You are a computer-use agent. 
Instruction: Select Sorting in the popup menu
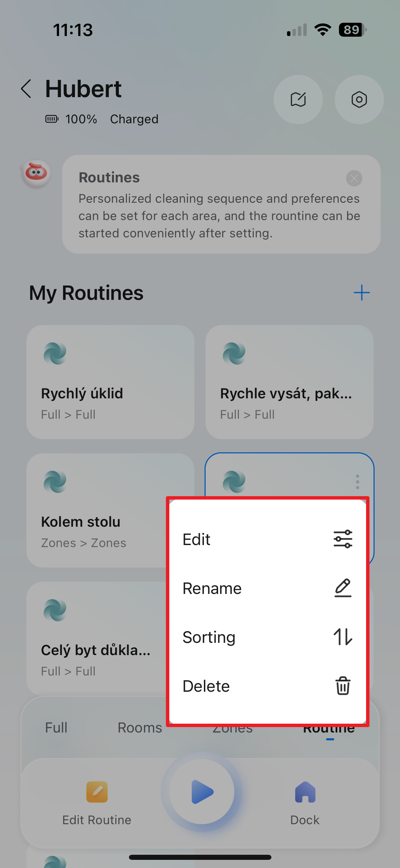[x=267, y=637]
